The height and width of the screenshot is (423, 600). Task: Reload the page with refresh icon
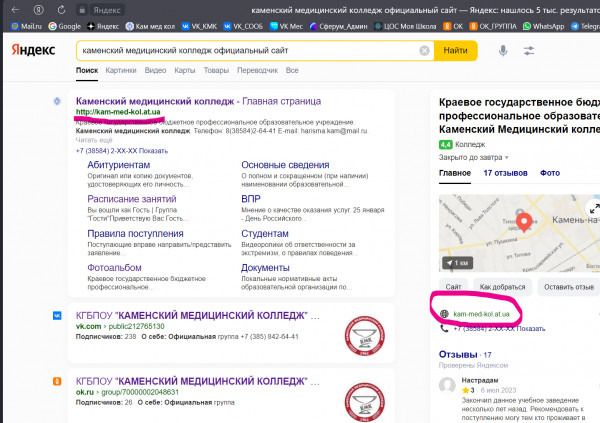point(61,10)
